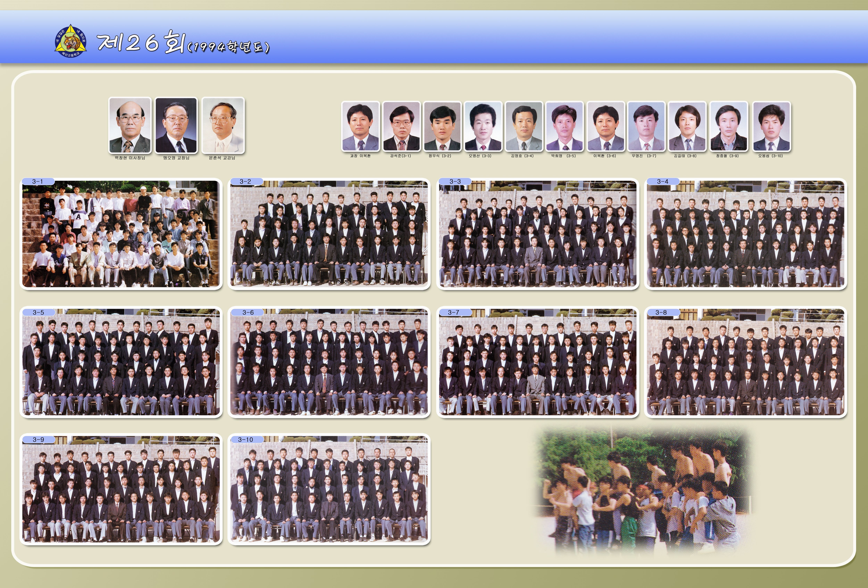Select the portrait captioned 교감님
This screenshot has width=868, height=588.
(x=223, y=126)
